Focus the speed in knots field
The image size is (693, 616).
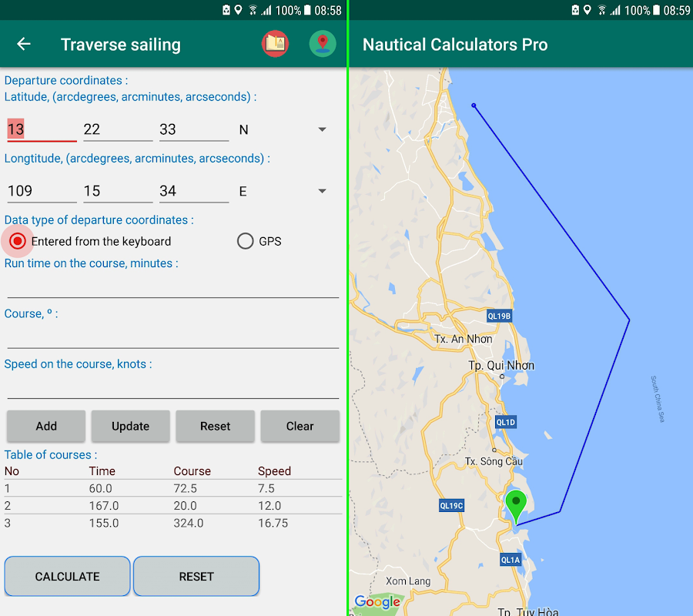click(172, 387)
